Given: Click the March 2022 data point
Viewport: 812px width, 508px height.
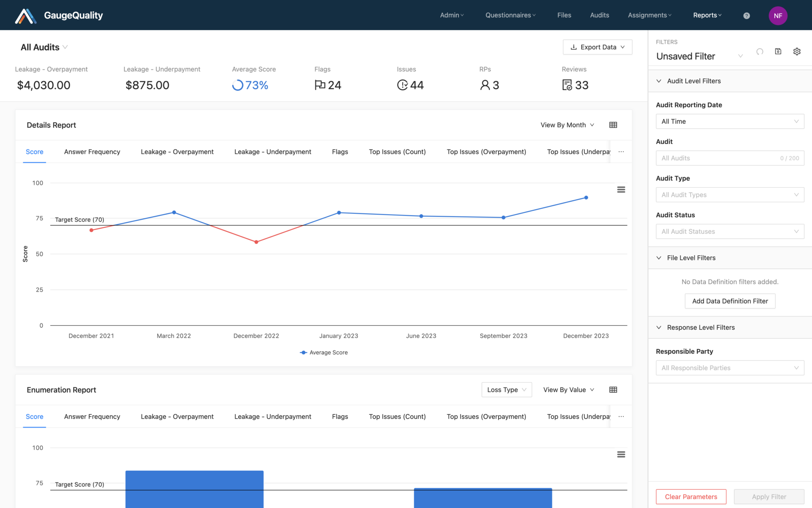Looking at the screenshot, I should pos(174,213).
